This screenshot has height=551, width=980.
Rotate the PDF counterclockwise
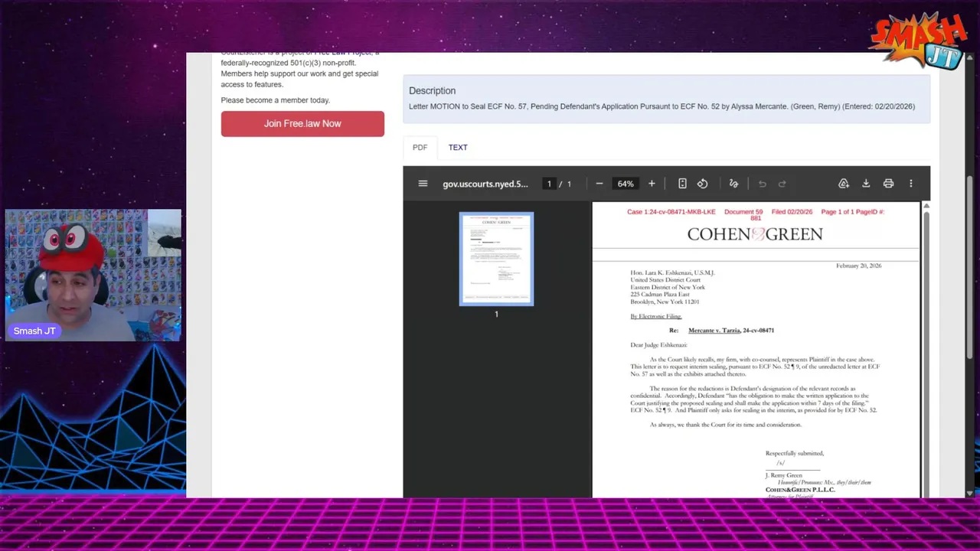(702, 184)
